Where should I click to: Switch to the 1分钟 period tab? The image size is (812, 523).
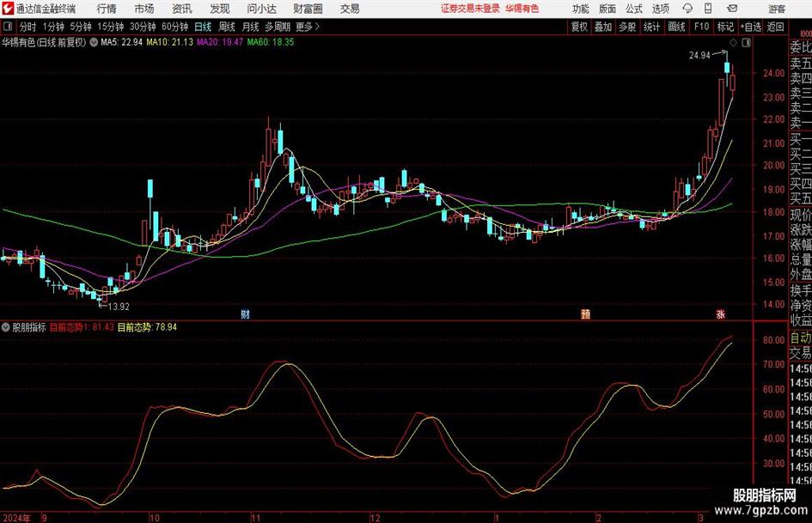(53, 27)
